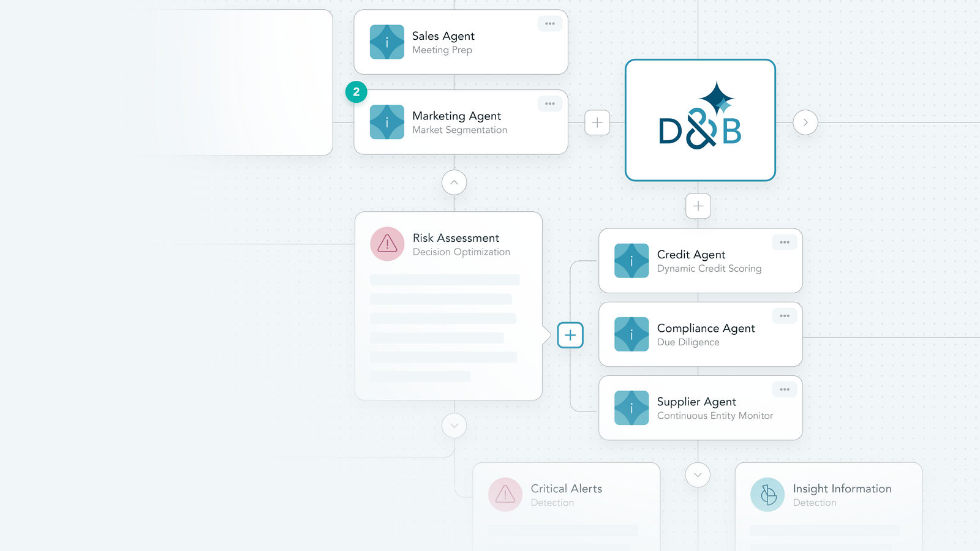The image size is (980, 551).
Task: Click the down chevron below Risk Assessment
Action: (x=454, y=425)
